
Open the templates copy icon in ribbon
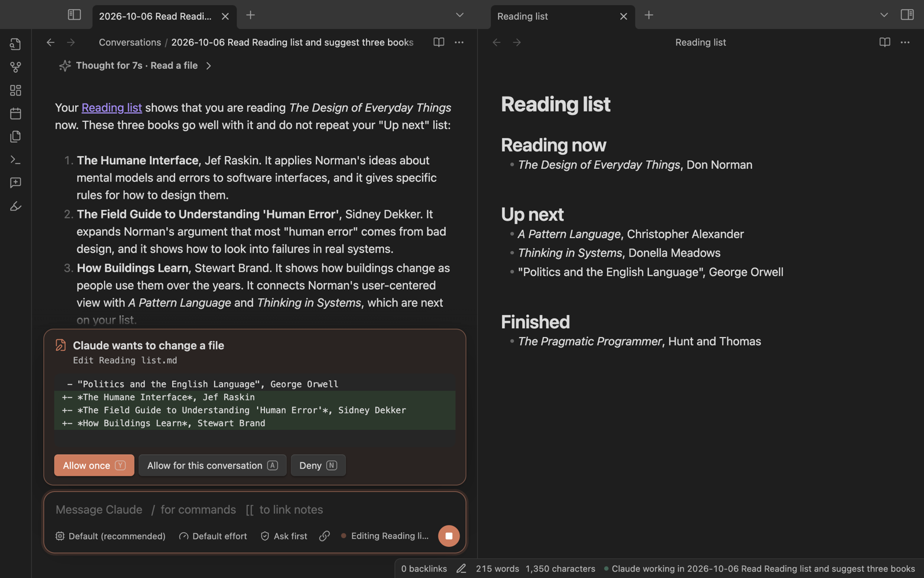(16, 137)
